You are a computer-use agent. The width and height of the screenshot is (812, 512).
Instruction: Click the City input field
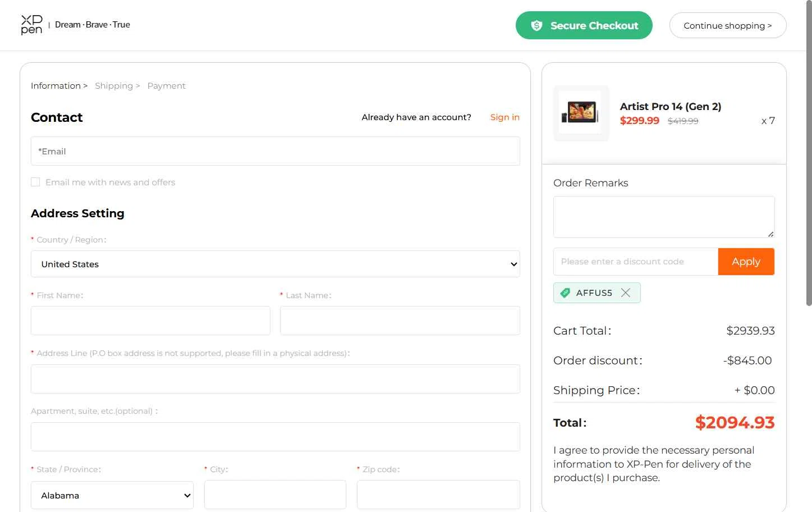click(275, 495)
